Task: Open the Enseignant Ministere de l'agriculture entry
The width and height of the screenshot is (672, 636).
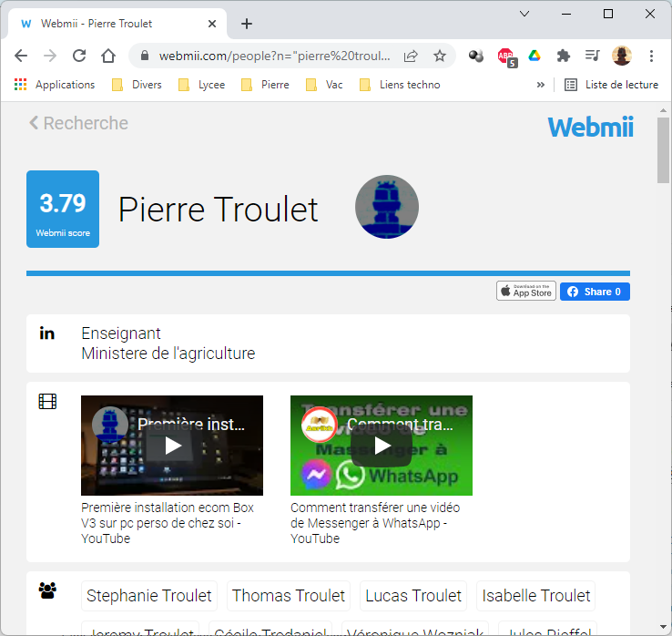Action: pyautogui.click(x=168, y=344)
